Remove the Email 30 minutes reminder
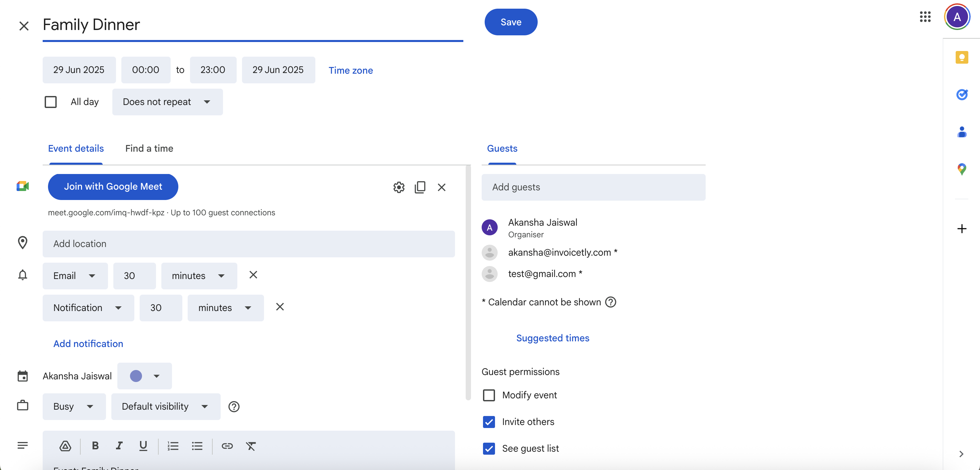Screen dimensions: 980x470 pyautogui.click(x=253, y=275)
